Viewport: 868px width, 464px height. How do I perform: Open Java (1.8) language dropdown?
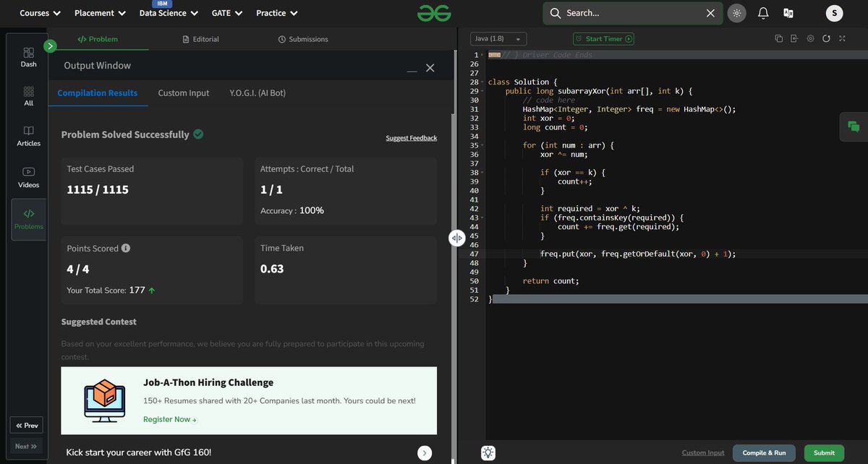point(498,39)
